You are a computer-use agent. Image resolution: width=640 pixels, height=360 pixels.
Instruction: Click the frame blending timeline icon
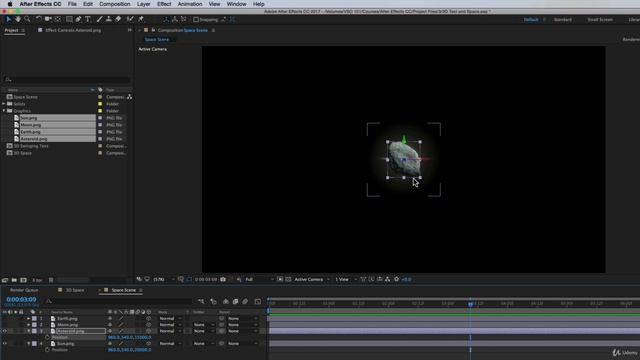[x=236, y=301]
